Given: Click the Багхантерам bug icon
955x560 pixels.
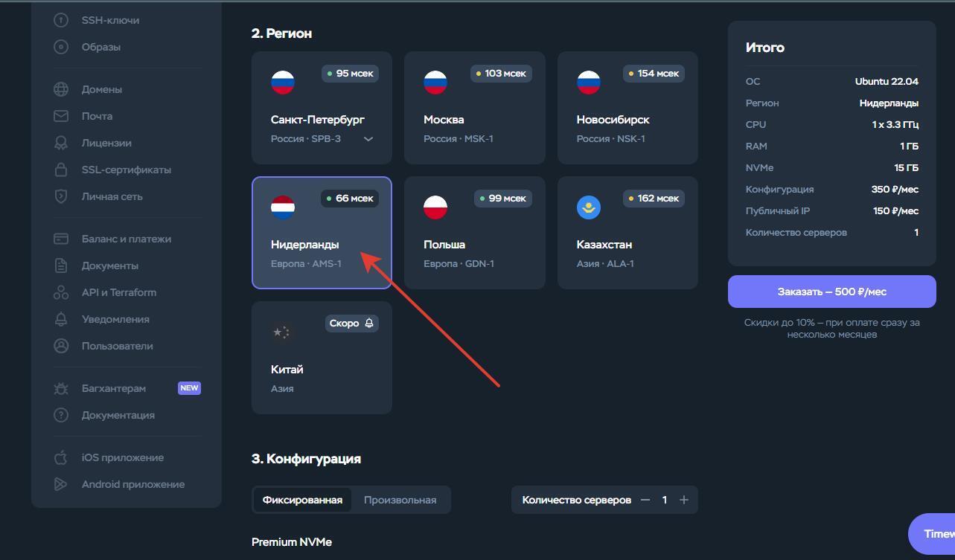Looking at the screenshot, I should click(60, 387).
